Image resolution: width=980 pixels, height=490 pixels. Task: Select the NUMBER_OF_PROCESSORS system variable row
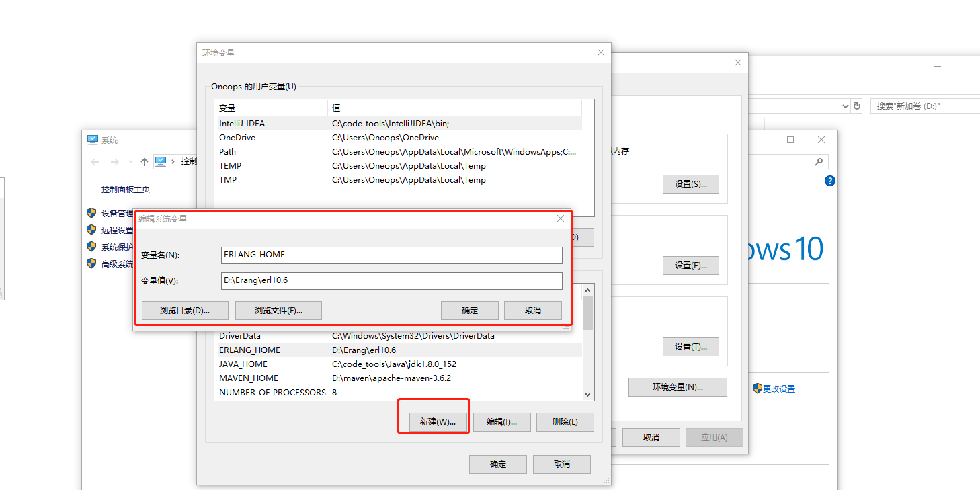pyautogui.click(x=398, y=393)
